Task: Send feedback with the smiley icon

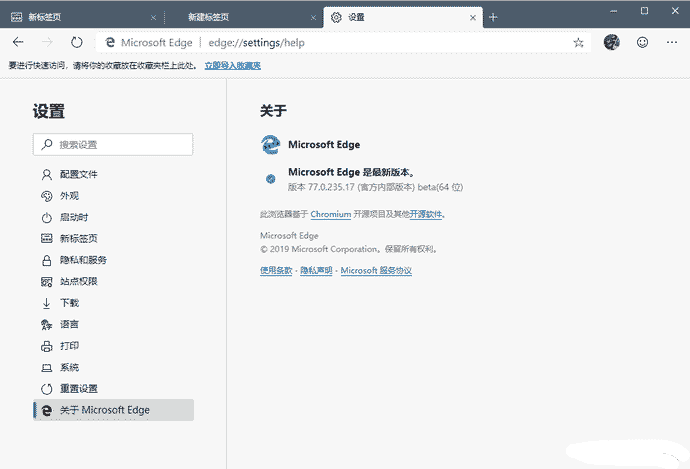Action: 642,42
